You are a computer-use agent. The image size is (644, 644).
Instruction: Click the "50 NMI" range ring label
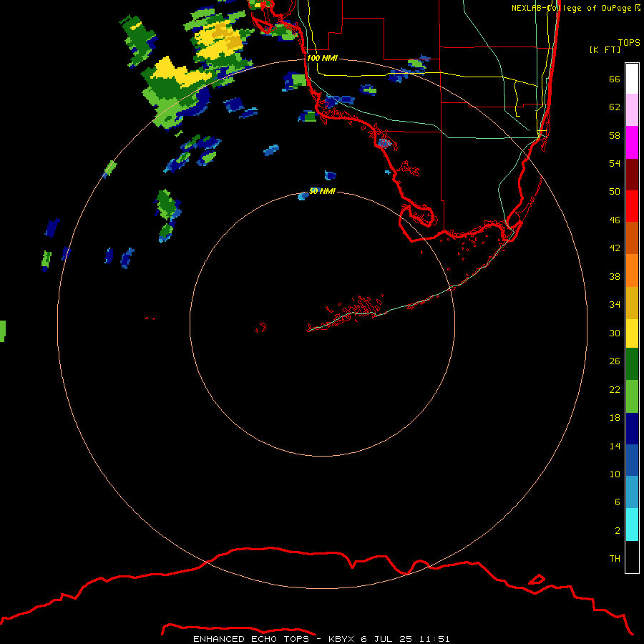(x=322, y=191)
